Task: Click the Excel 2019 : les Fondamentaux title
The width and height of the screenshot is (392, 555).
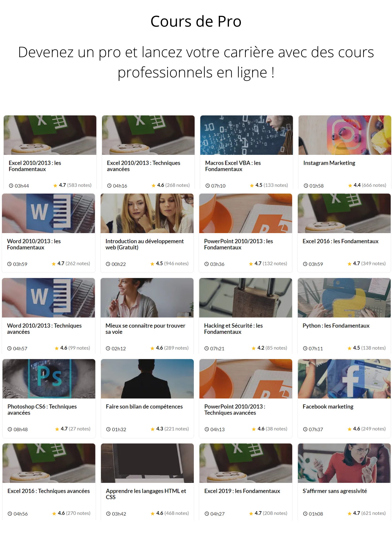Action: (x=242, y=491)
